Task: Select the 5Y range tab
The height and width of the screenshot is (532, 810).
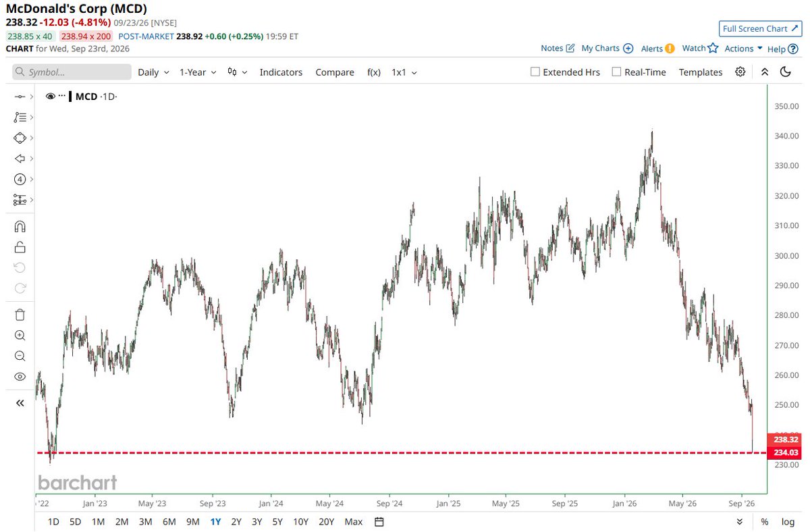Action: pos(277,521)
